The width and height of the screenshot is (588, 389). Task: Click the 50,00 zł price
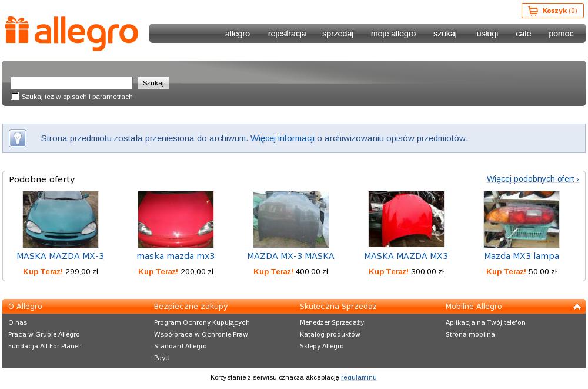(x=543, y=271)
